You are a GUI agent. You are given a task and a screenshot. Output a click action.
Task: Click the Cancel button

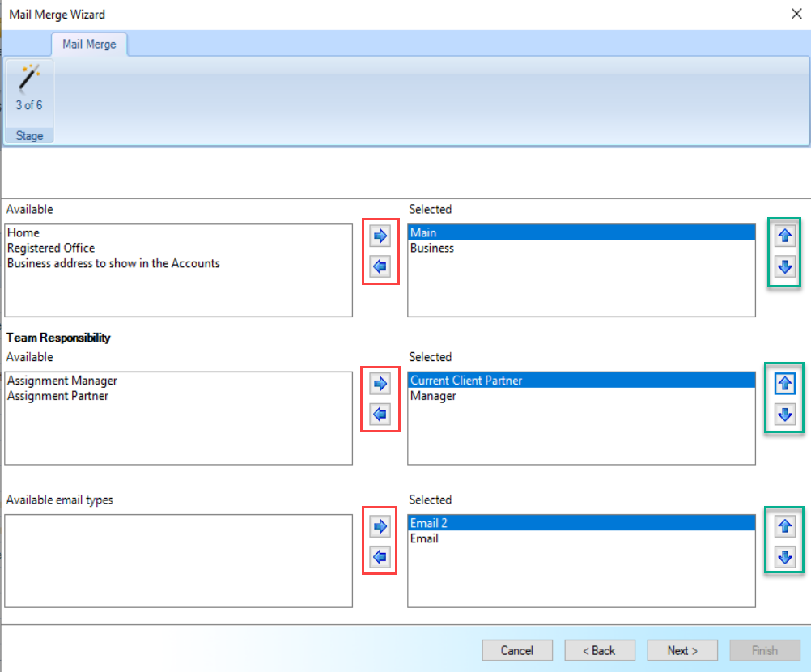click(x=516, y=650)
